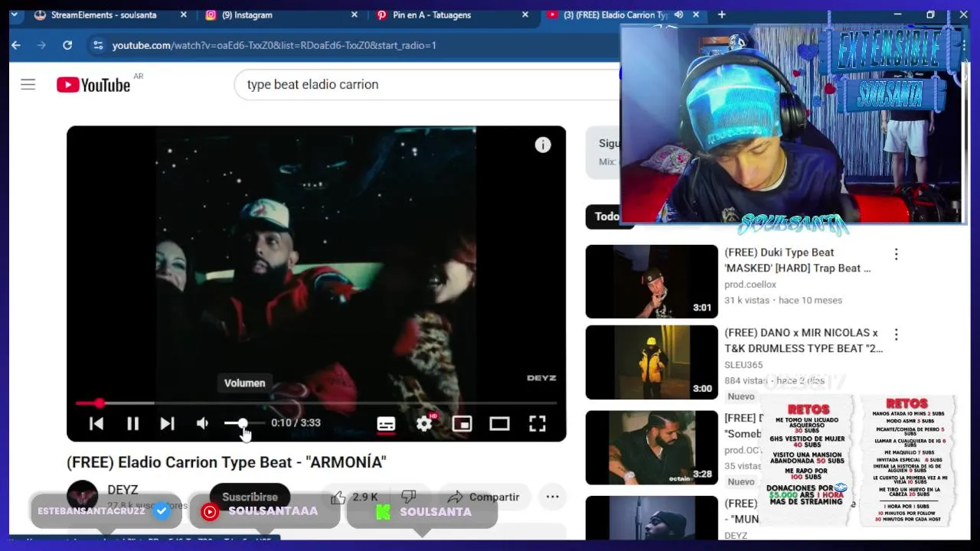Open the video info card icon

pyautogui.click(x=543, y=145)
